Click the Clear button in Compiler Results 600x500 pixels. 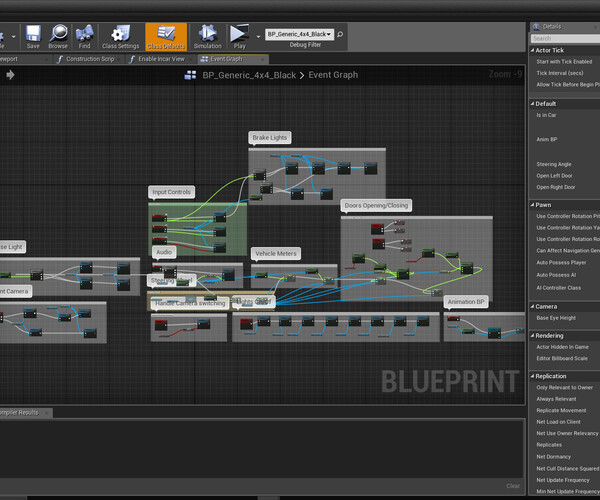pos(512,486)
